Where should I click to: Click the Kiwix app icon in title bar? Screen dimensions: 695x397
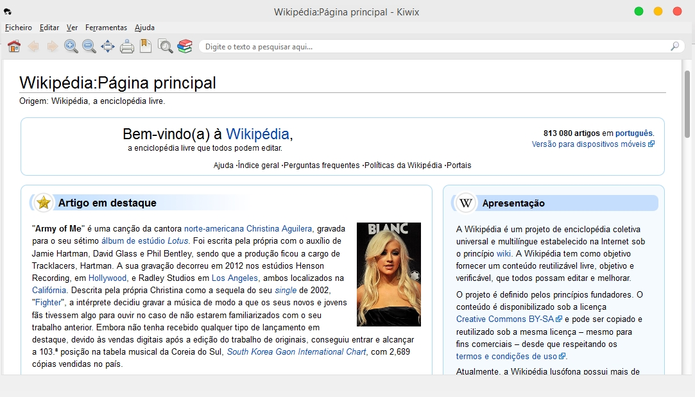point(8,12)
